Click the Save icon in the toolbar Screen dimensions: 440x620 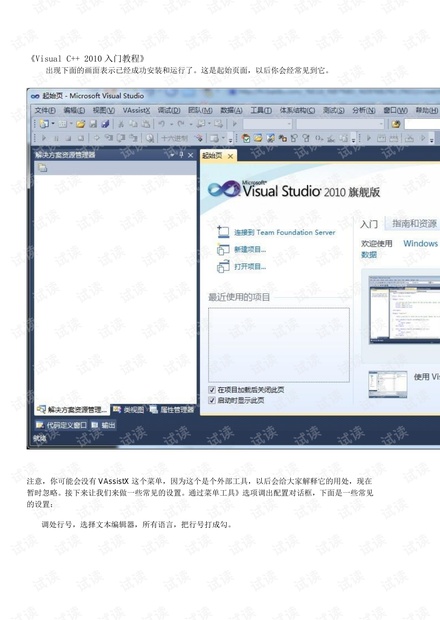93,124
